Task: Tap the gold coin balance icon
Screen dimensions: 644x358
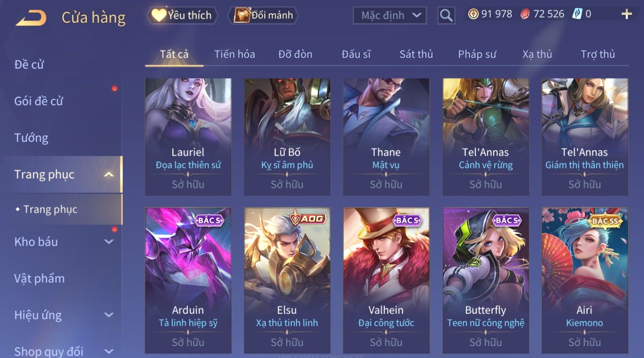Action: (473, 14)
